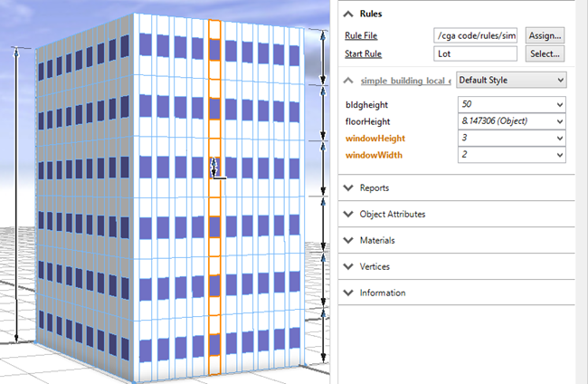Open the floorHeight value dropdown
The height and width of the screenshot is (384, 588).
[x=560, y=121]
